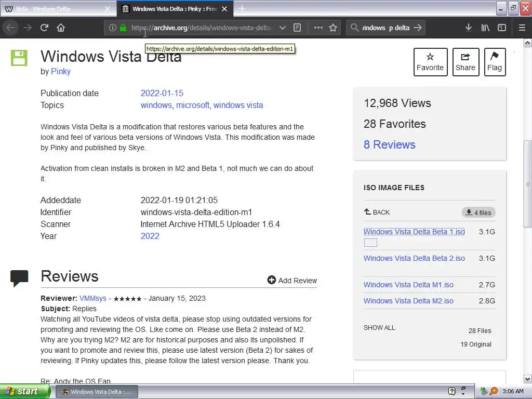Click the 28 Favorites count

395,124
